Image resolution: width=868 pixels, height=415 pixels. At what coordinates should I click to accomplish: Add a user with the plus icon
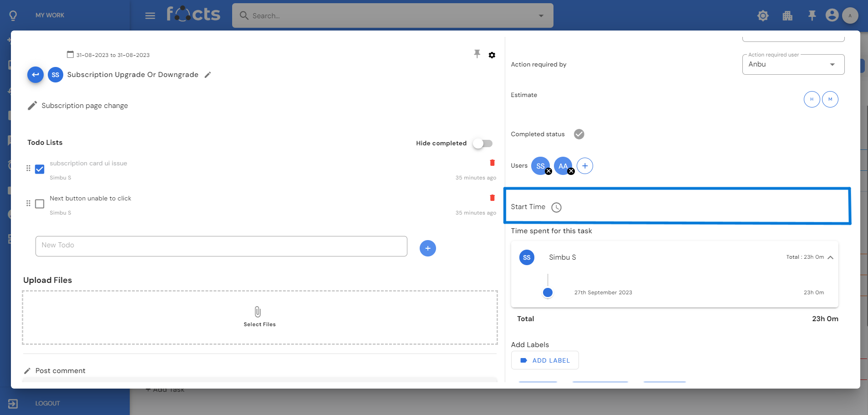click(585, 166)
